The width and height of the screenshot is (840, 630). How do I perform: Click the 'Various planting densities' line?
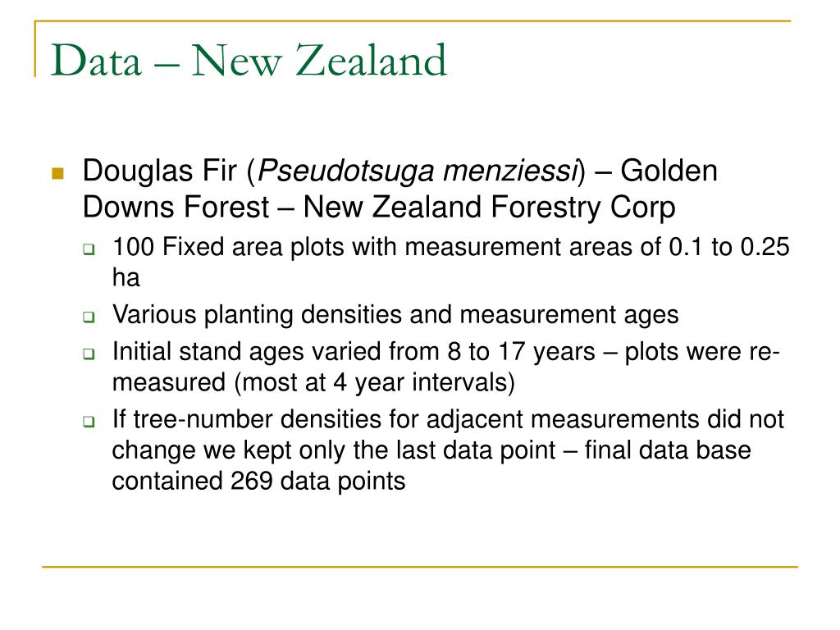tap(395, 314)
